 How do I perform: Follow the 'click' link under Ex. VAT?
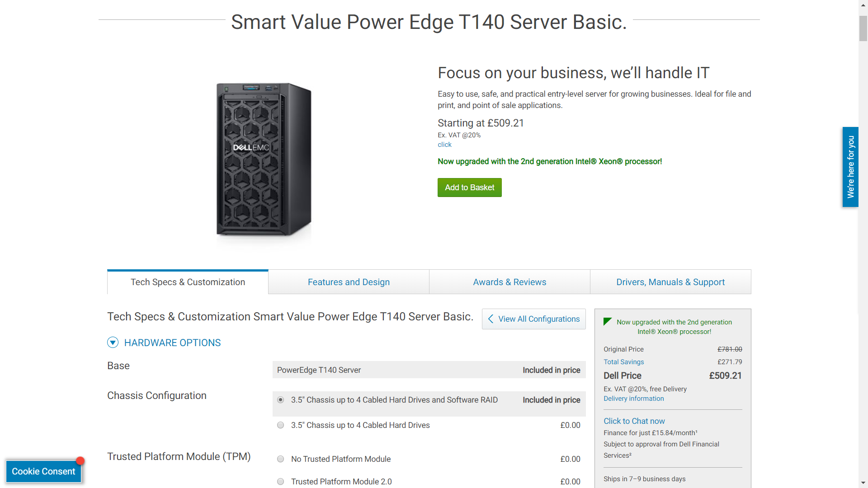click(444, 145)
